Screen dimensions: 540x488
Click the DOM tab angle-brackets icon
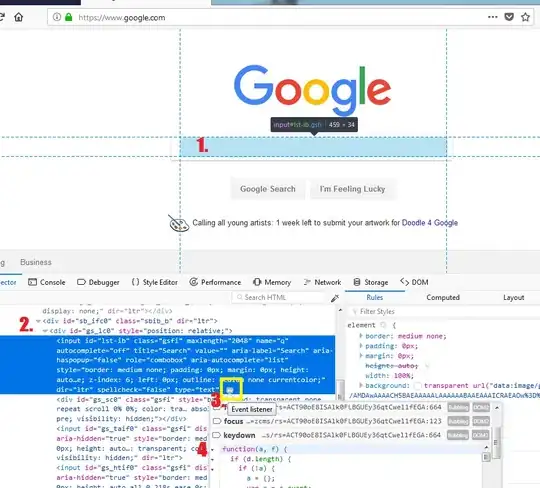click(404, 282)
